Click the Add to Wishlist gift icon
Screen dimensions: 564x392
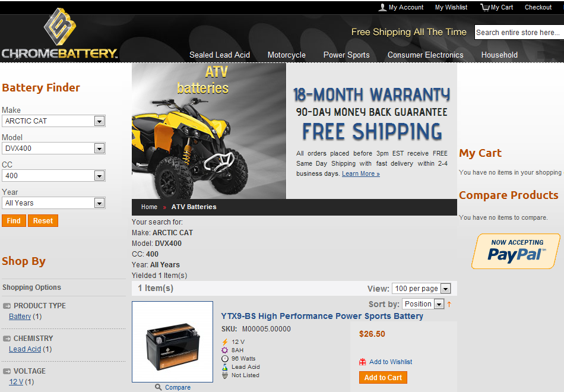pyautogui.click(x=363, y=362)
